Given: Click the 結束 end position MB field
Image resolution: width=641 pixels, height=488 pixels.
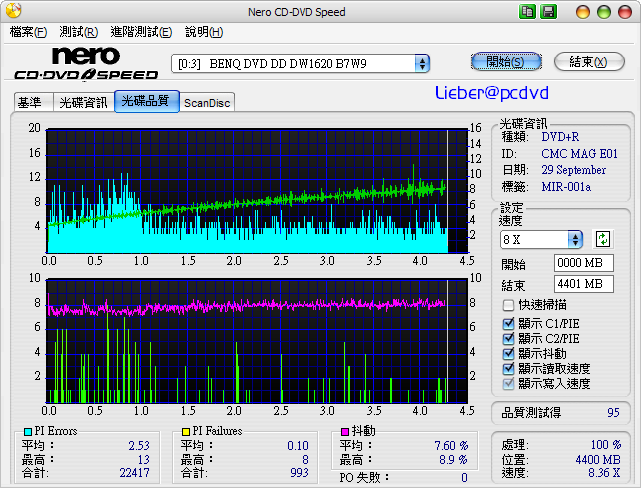Looking at the screenshot, I should click(583, 284).
